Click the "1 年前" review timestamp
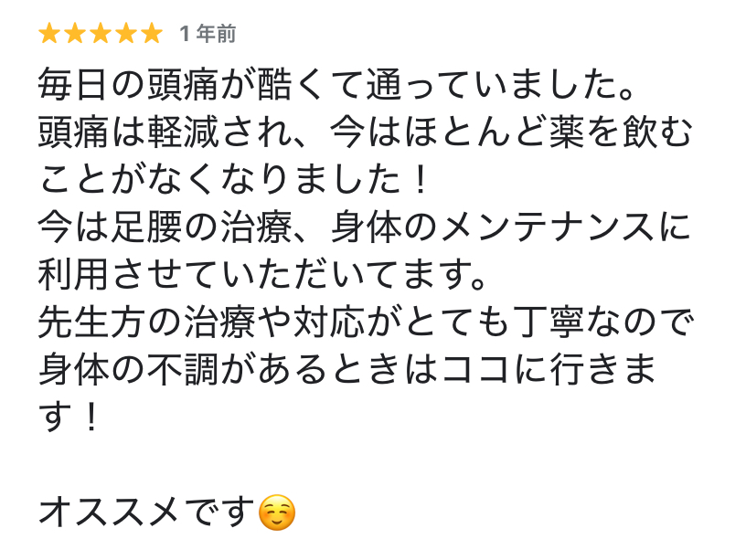This screenshot has height=560, width=746. click(x=208, y=35)
